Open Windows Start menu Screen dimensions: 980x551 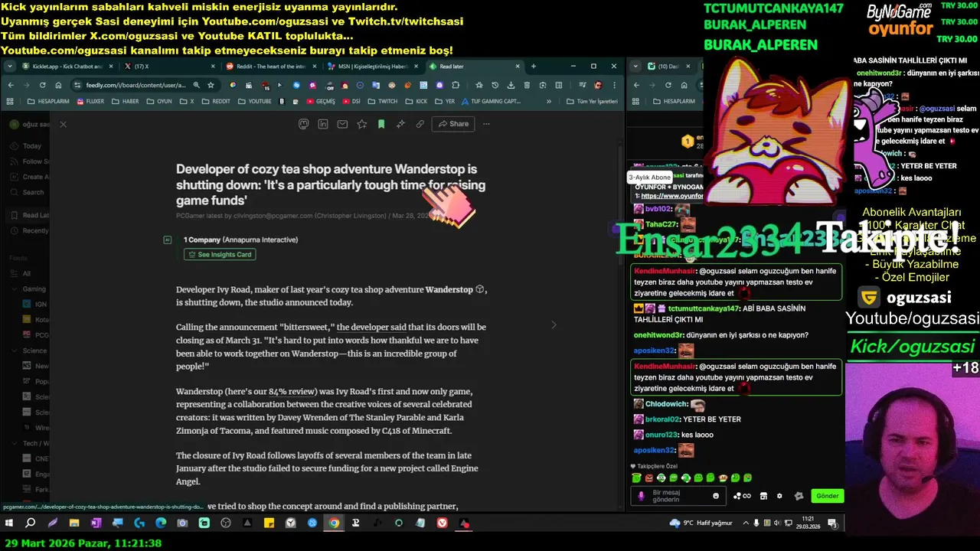[9, 523]
